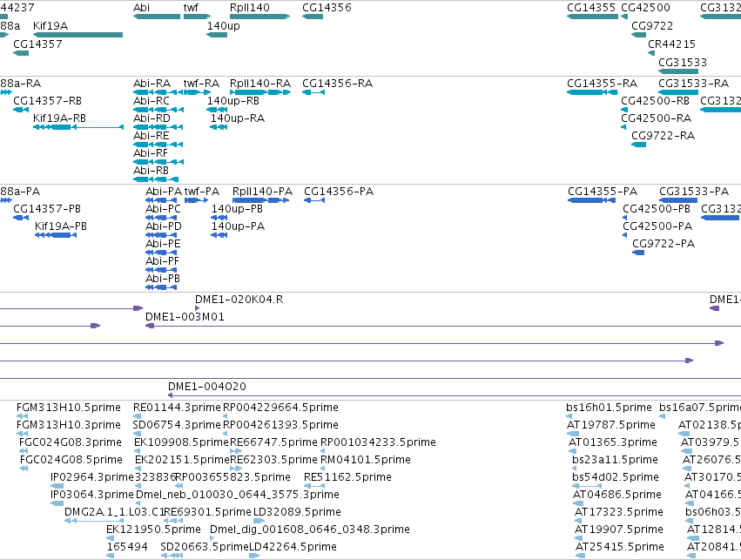Click the AT19787.5prime EST
This screenshot has height=560, width=741.
pos(573,434)
